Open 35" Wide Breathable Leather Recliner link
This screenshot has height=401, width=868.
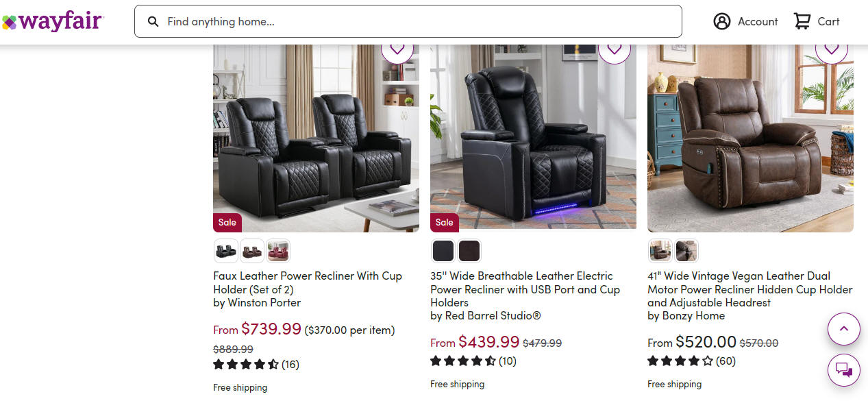click(x=525, y=289)
